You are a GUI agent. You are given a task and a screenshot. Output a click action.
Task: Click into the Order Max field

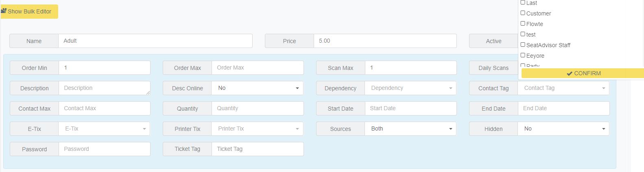257,68
